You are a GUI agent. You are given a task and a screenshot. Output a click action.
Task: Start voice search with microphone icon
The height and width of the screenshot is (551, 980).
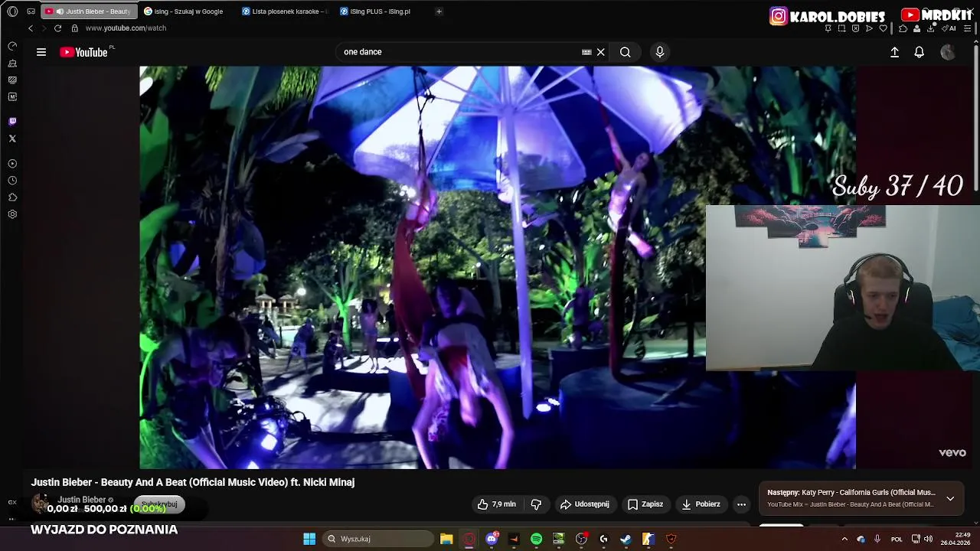tap(660, 52)
